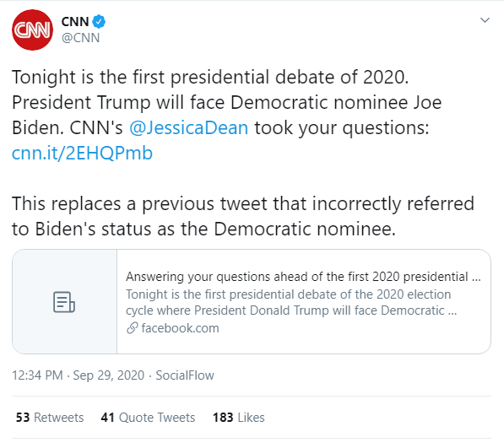Viewport: 504px width, 448px height.
Task: Follow the cnn.it/2EHQPmb short link
Action: (x=82, y=153)
